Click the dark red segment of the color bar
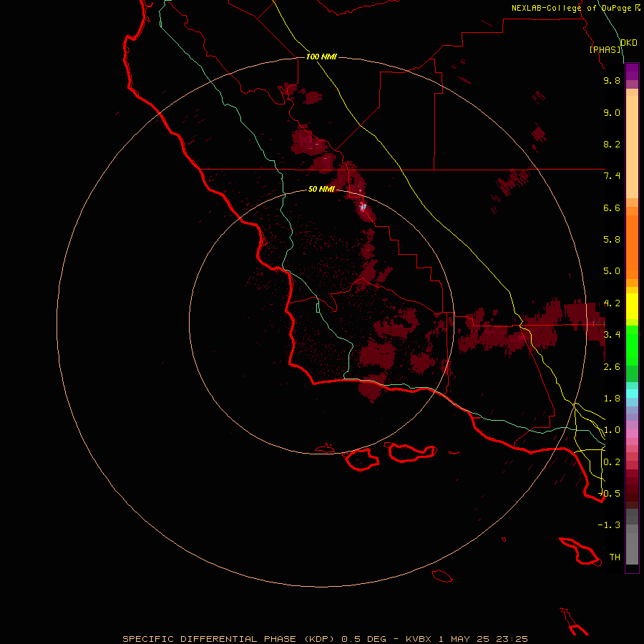644x644 pixels. tap(632, 489)
